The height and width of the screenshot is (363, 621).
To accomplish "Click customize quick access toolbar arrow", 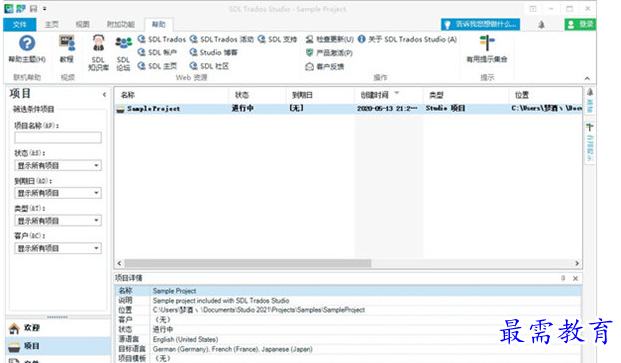I will (x=45, y=8).
